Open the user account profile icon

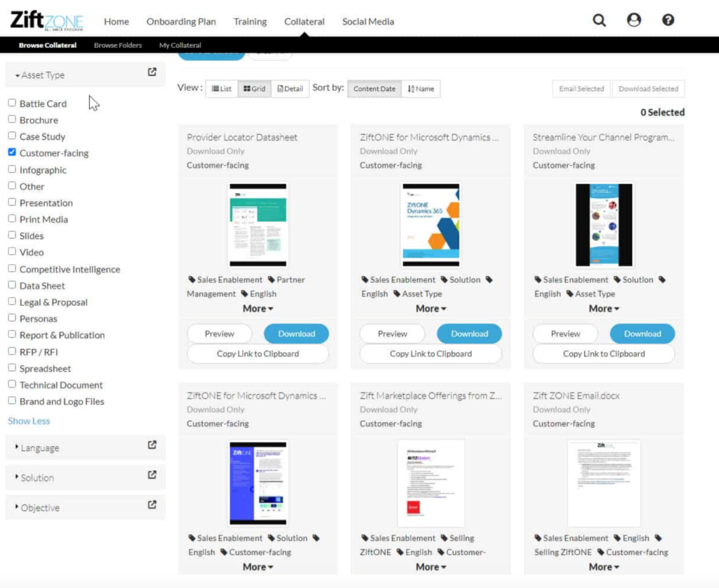(634, 20)
